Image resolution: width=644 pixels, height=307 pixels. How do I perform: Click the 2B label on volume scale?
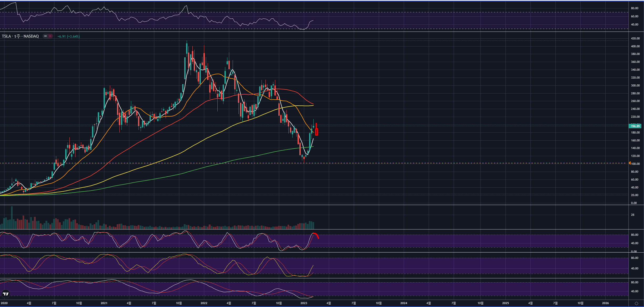coord(632,215)
